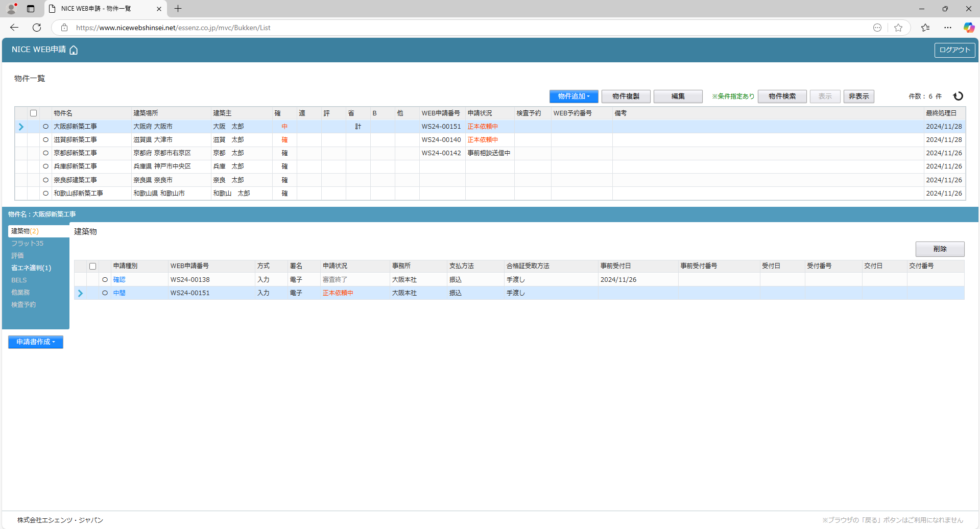Screen dimensions: 980x529
Task: Switch to the 省エネ適判(1) tab
Action: pos(31,268)
